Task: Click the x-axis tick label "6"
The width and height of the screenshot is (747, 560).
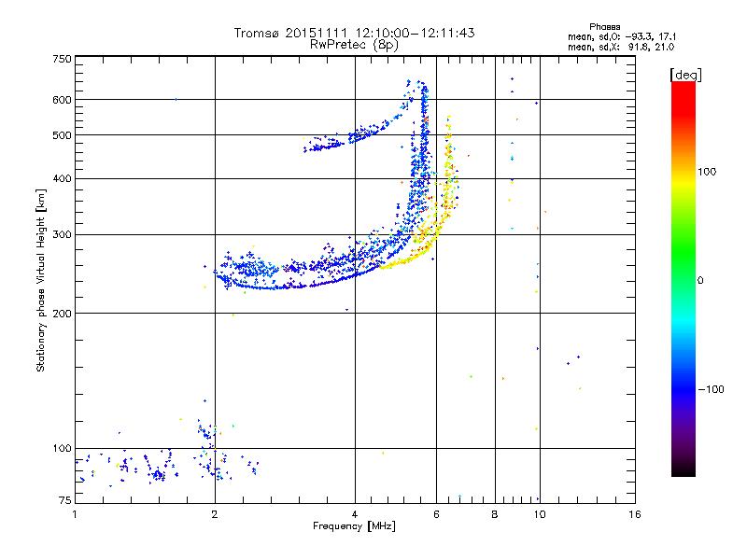Action: [x=436, y=514]
